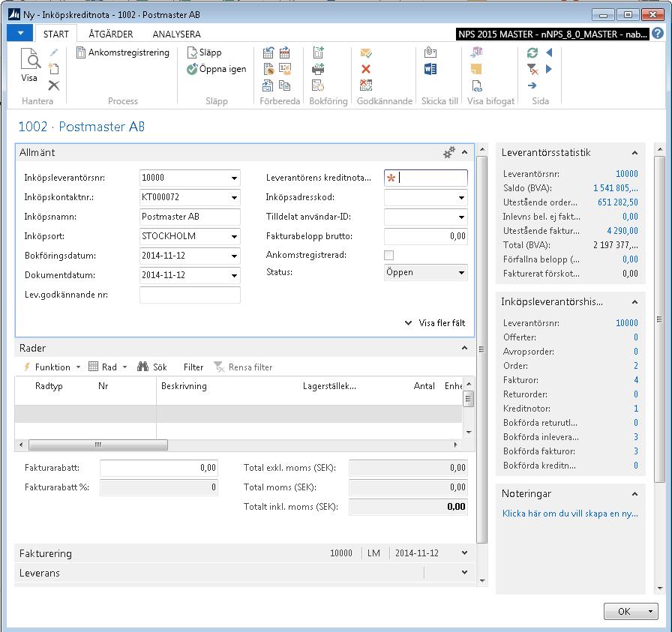Click the clear filter funnel icon in Sida

click(x=532, y=68)
